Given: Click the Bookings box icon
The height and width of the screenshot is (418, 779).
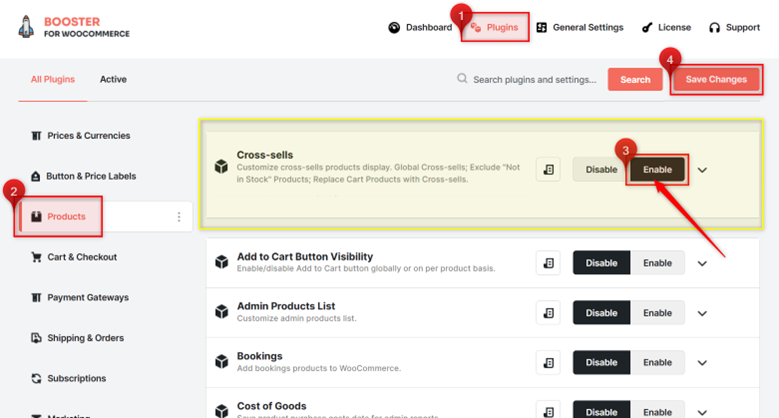Looking at the screenshot, I should tap(222, 361).
